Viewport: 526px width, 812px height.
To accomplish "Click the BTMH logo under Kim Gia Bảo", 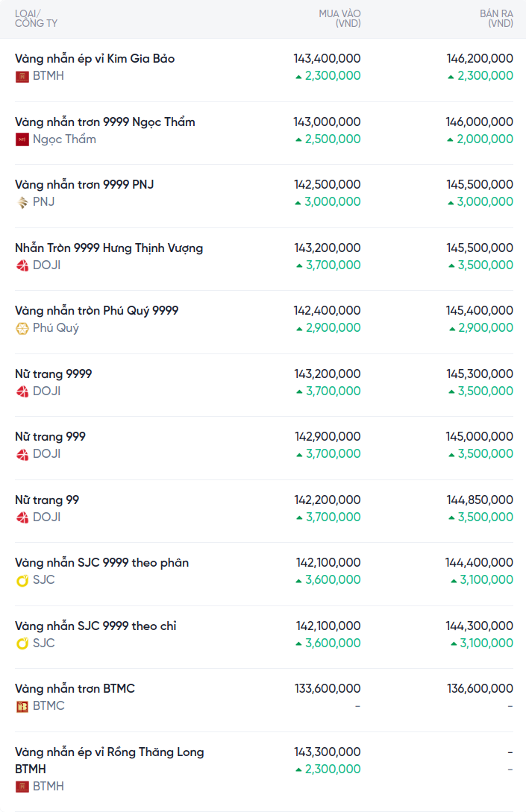I will coord(22,76).
